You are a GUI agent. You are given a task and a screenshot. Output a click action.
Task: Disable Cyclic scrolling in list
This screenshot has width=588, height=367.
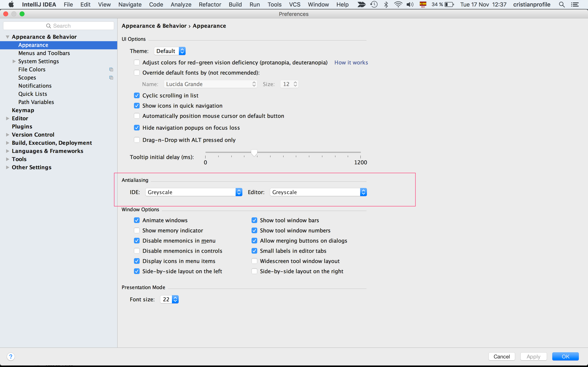(x=137, y=95)
